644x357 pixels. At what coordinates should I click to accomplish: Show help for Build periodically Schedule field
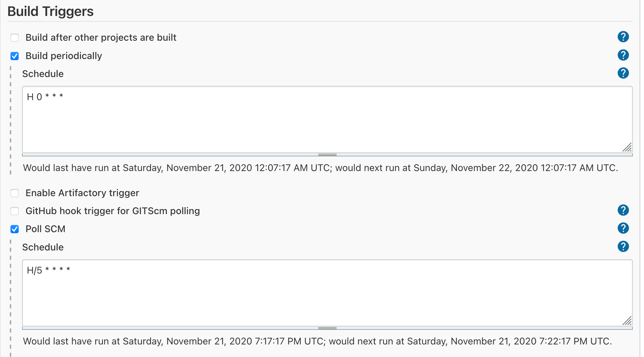(x=623, y=73)
